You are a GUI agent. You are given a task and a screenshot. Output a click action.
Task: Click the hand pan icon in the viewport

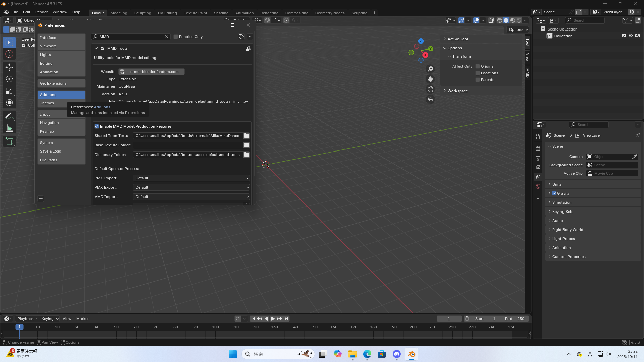pyautogui.click(x=430, y=79)
